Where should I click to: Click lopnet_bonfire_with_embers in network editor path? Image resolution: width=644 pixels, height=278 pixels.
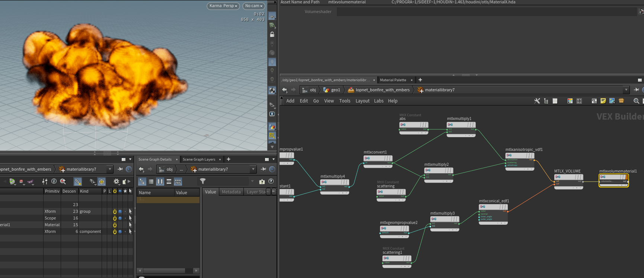point(379,90)
